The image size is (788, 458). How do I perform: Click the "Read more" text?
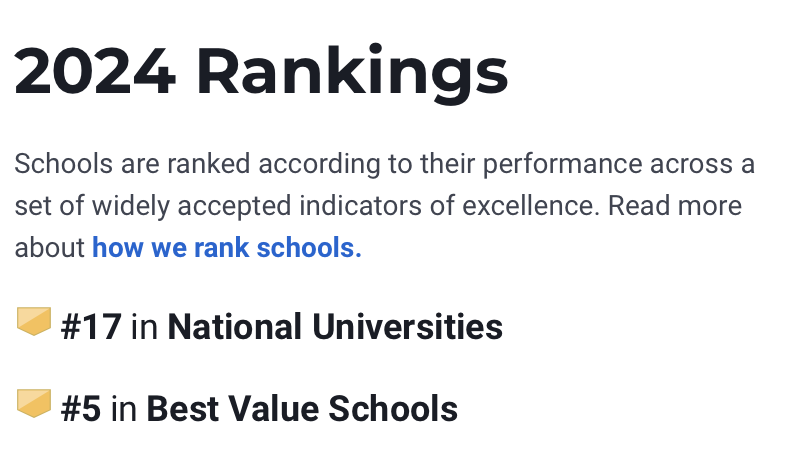[674, 206]
